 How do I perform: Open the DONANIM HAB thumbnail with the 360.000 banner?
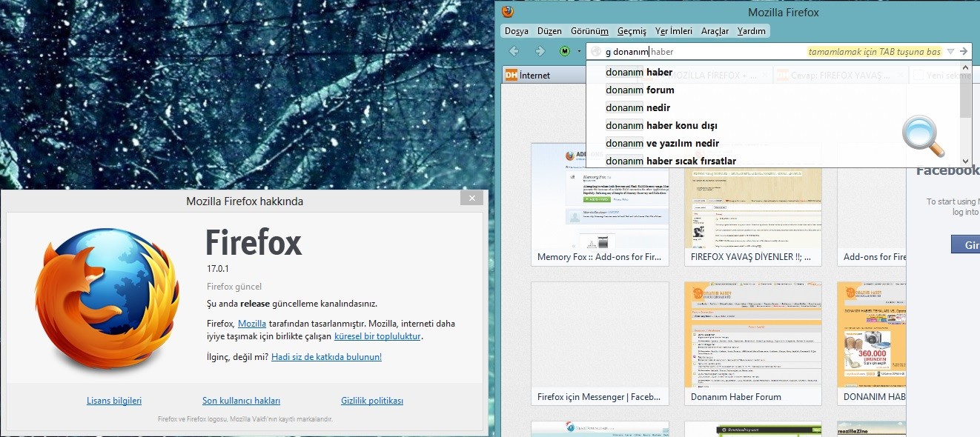[872, 344]
